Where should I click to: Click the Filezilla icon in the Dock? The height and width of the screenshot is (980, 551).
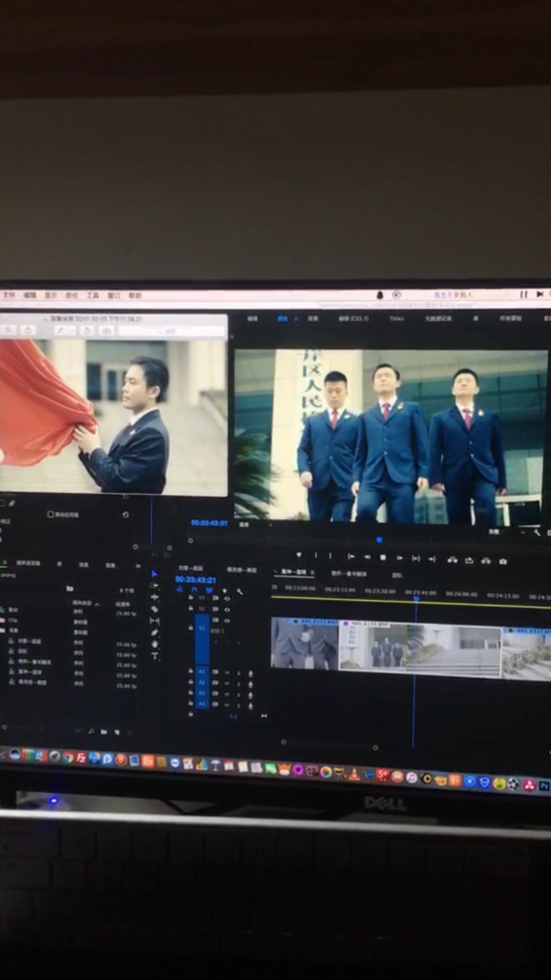[81, 758]
